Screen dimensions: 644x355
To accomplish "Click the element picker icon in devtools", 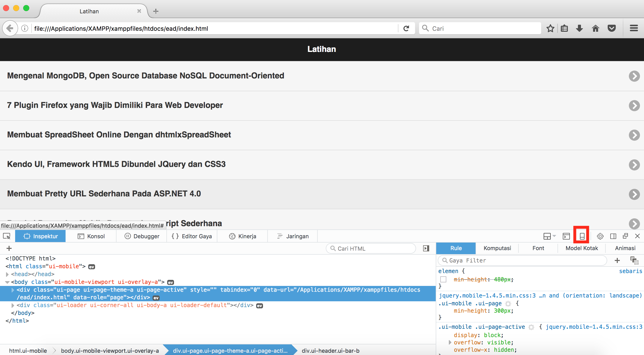I will (7, 236).
